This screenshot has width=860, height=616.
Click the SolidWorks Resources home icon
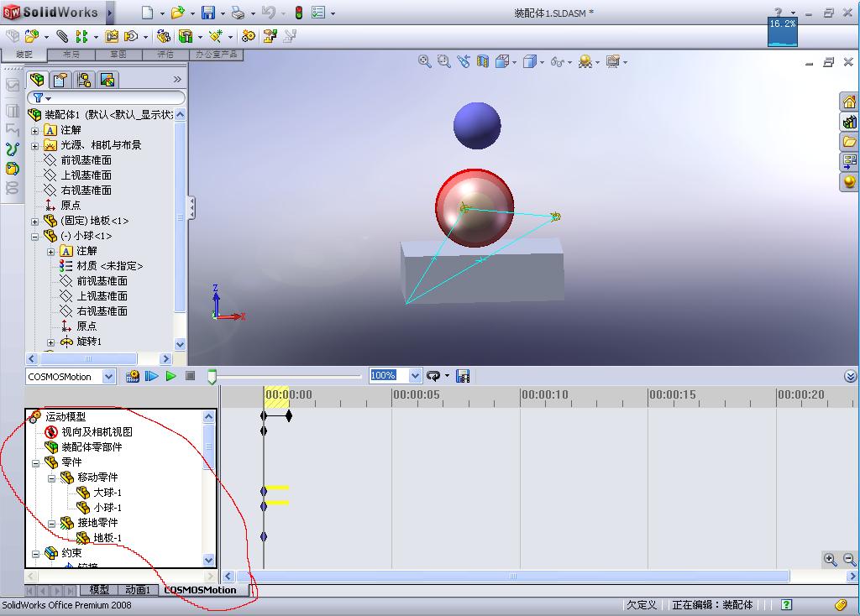(849, 102)
